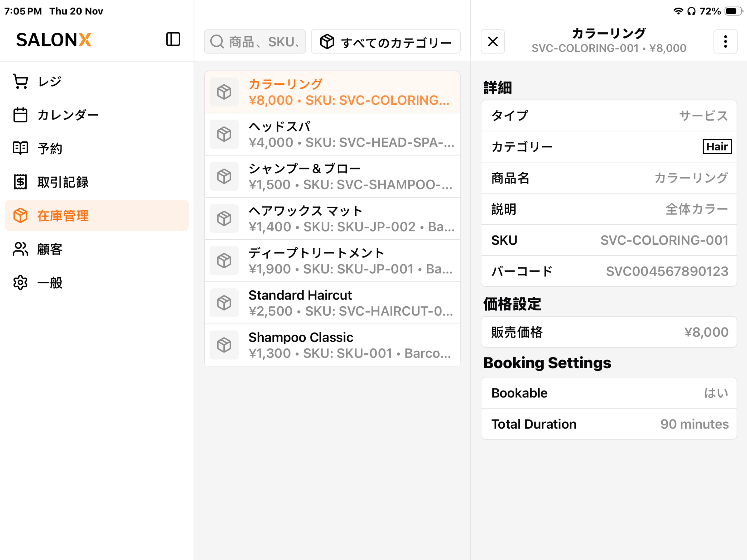Click the Standard Haircut thumbnail icon
Screen dimensions: 747x560
click(224, 303)
